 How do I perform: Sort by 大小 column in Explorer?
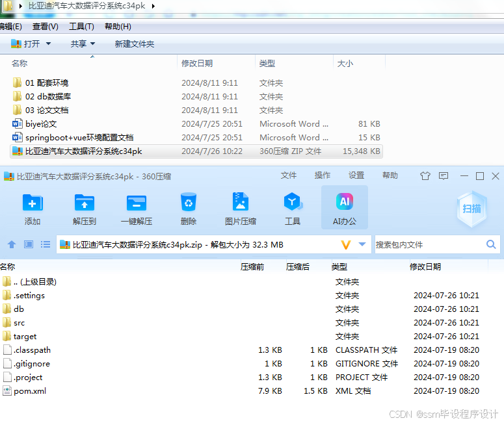(345, 63)
